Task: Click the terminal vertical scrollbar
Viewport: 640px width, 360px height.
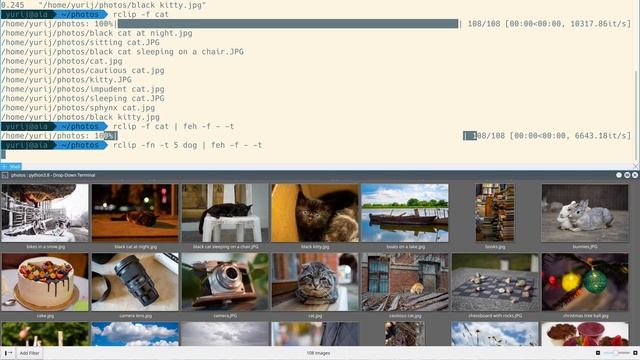Action: (x=636, y=116)
